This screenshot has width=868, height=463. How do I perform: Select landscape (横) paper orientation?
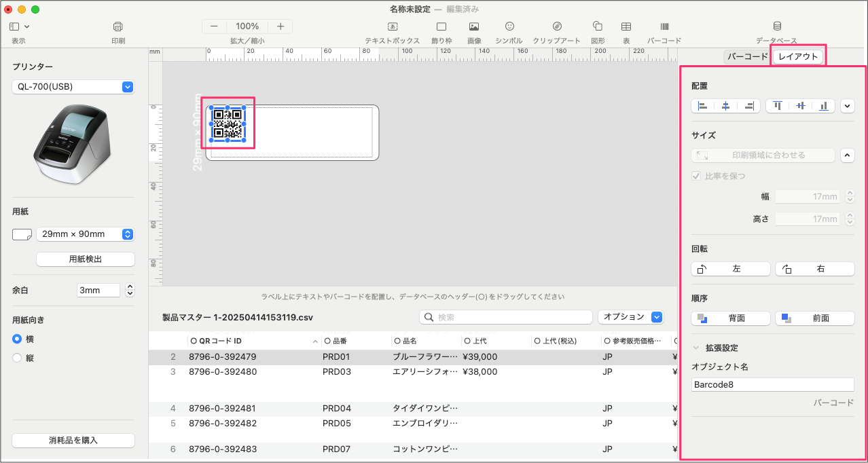[17, 339]
